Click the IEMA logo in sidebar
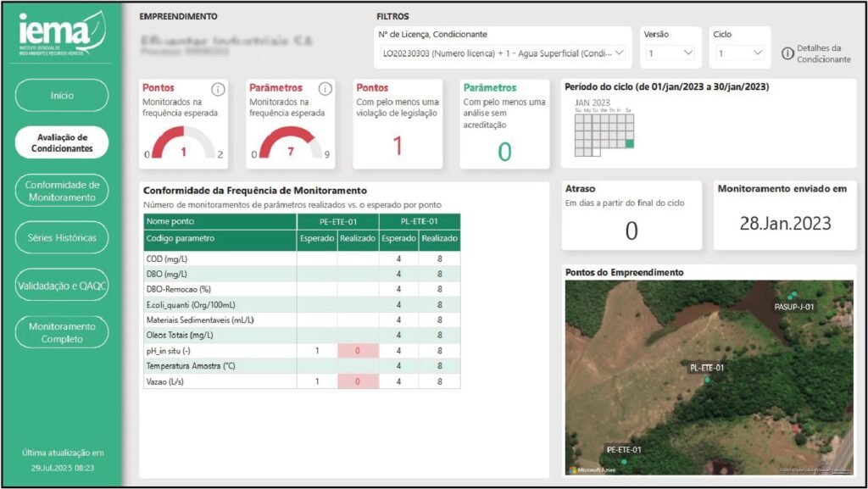Screen dimensions: 868x489 pos(61,32)
